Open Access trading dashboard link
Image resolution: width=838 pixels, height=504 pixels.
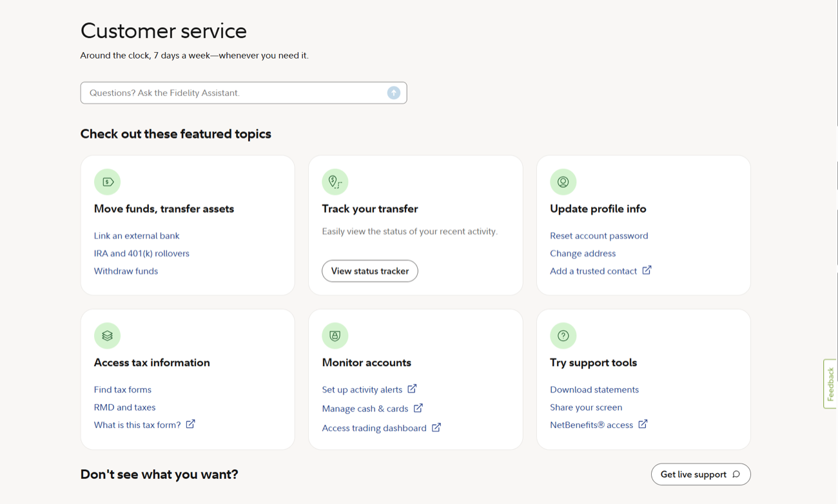[x=374, y=428]
